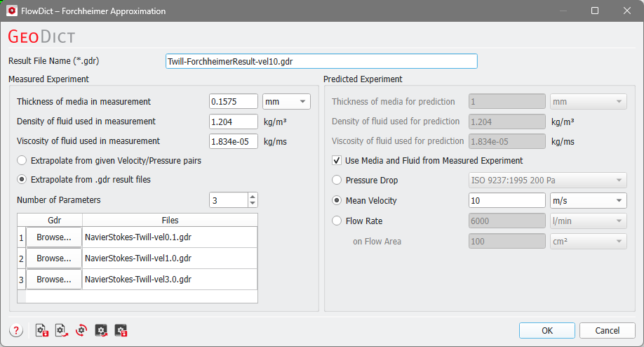Click the Density of fluid measurement field 1.204

[x=234, y=122]
